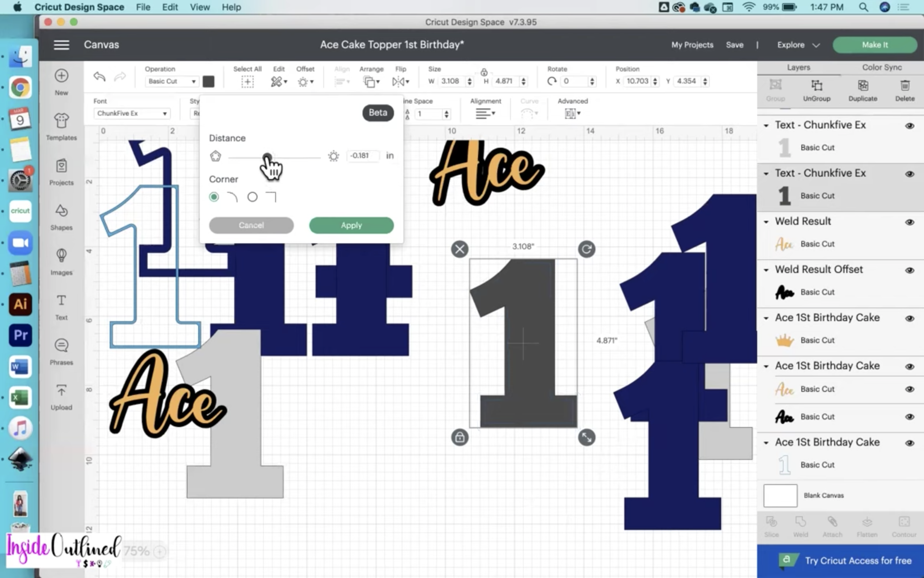The height and width of the screenshot is (578, 924).
Task: Click the UnGroup layers icon
Action: coord(816,90)
